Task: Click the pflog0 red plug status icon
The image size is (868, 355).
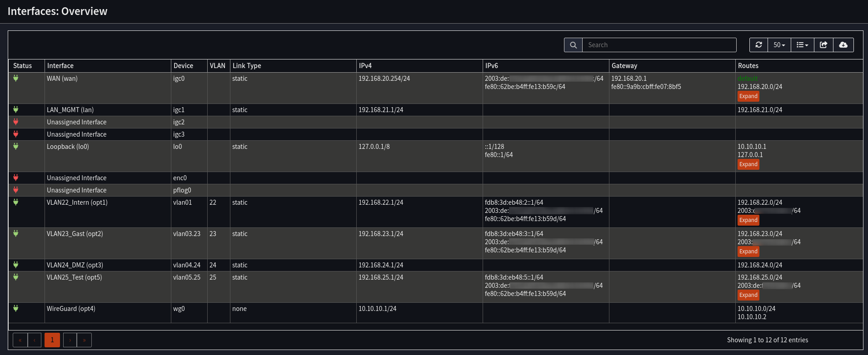Action: point(16,190)
